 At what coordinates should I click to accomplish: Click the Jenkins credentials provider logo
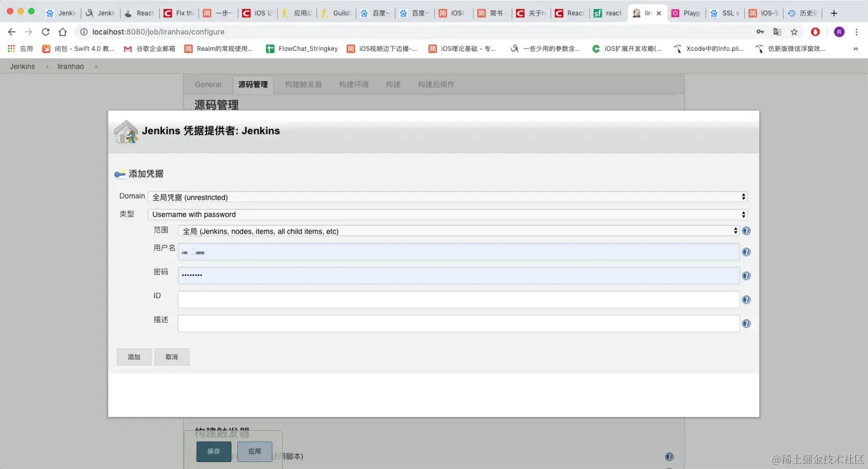pyautogui.click(x=126, y=131)
